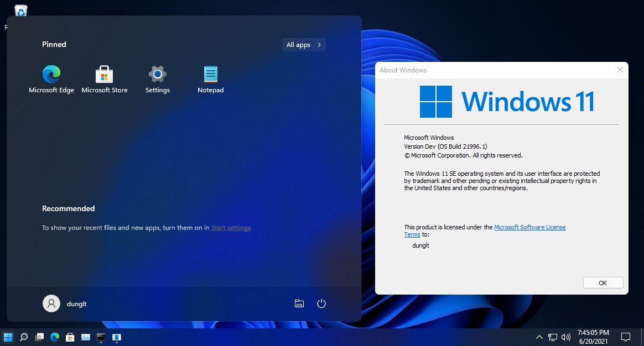Open Microsoft Store taskbar icon
Screen dimensions: 644x346
(x=70, y=337)
